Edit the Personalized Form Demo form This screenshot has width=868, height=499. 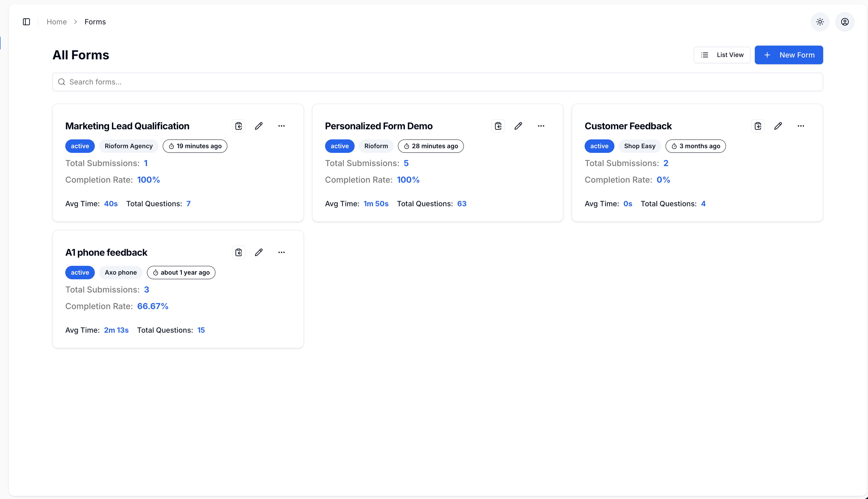(x=518, y=126)
